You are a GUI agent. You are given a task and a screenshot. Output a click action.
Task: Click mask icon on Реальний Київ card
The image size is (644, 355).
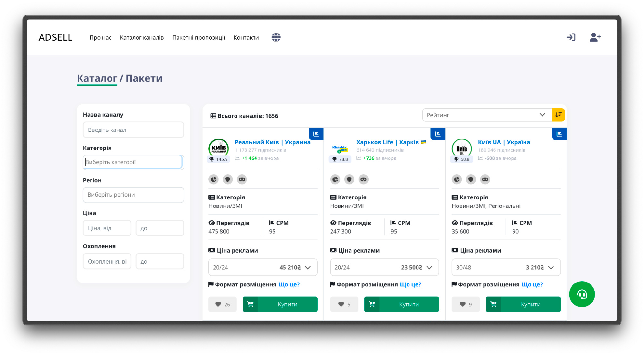click(242, 179)
